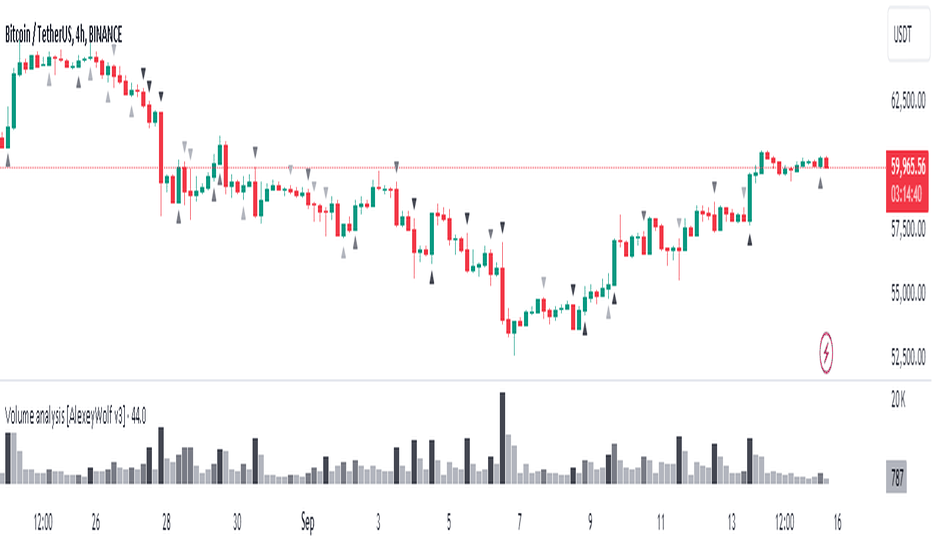
Task: Click the dark up arrow below the last candle
Action: (x=820, y=184)
